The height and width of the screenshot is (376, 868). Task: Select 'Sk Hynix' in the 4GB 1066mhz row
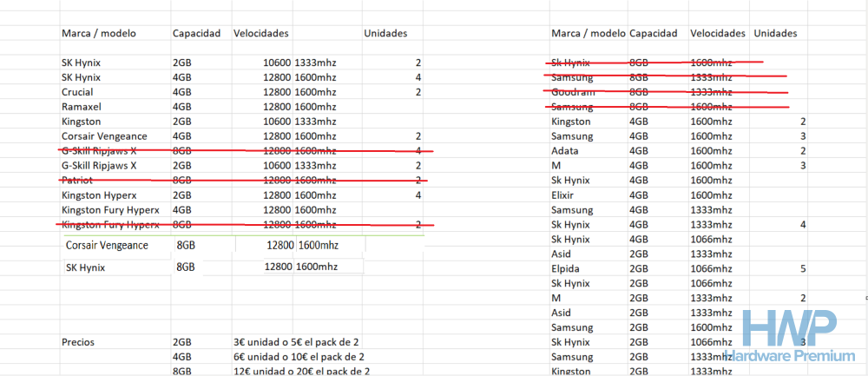pyautogui.click(x=570, y=239)
